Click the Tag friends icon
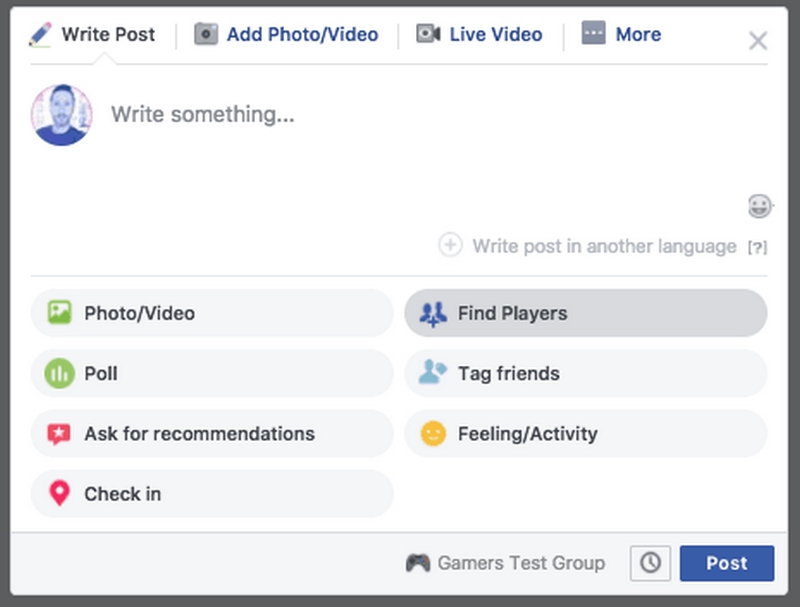This screenshot has width=800, height=607. 434,373
